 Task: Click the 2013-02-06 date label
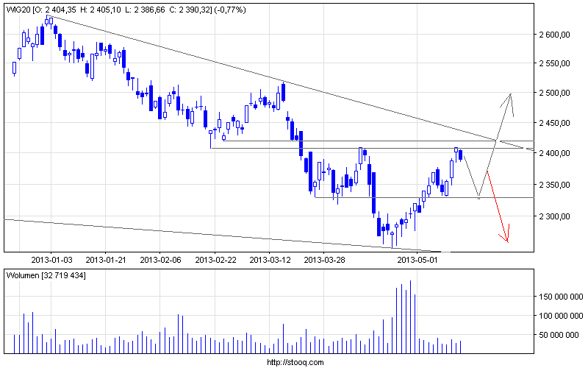[x=160, y=260]
